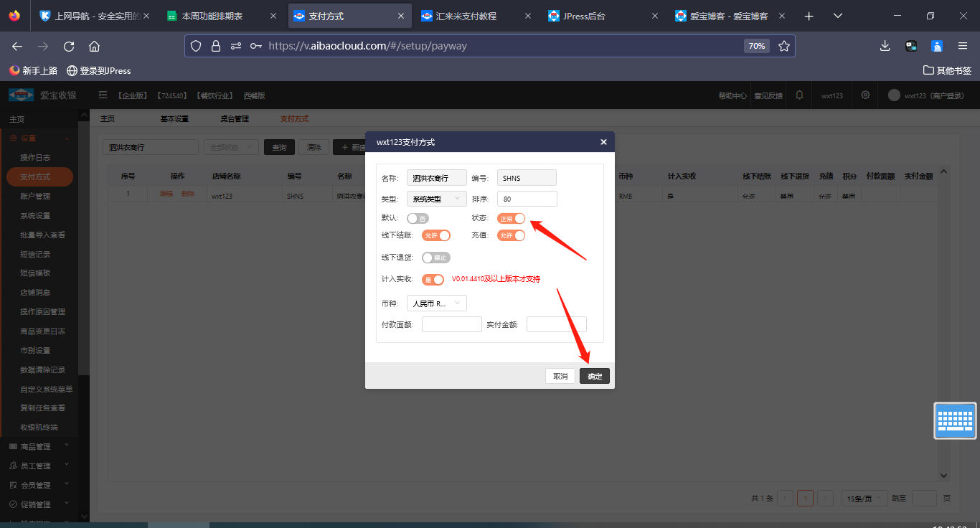Open the 币种 currency dropdown
This screenshot has width=980, height=528.
(x=436, y=303)
